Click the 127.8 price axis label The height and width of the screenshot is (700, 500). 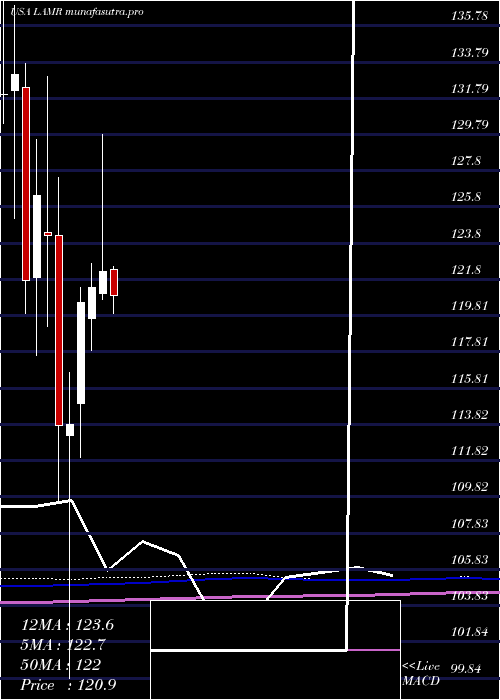coord(466,161)
